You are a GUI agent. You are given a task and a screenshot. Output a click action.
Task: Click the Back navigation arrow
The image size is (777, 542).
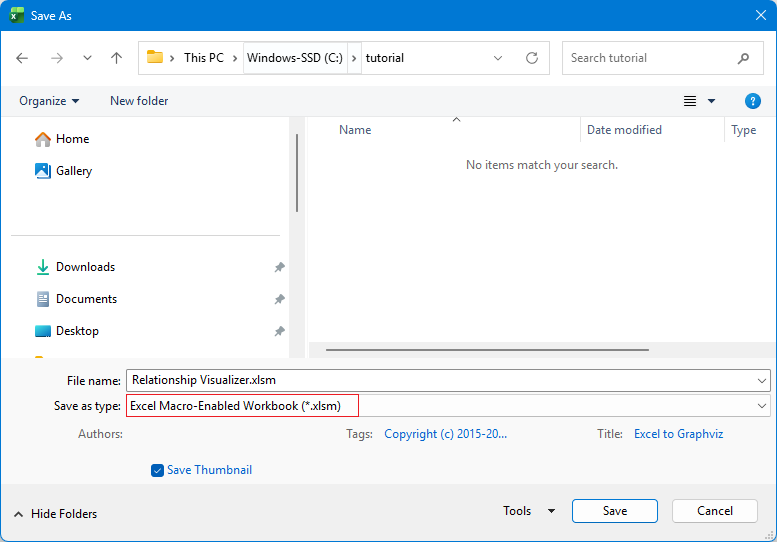pyautogui.click(x=22, y=58)
